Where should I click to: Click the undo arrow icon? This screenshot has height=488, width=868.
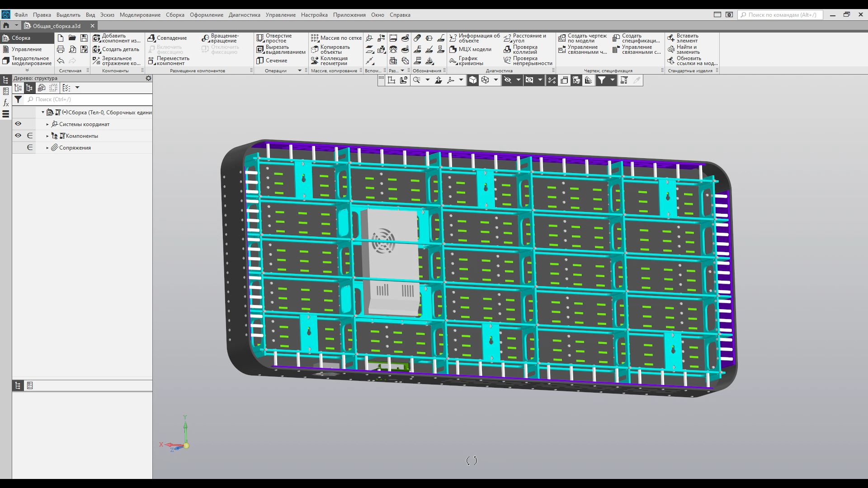tap(61, 61)
